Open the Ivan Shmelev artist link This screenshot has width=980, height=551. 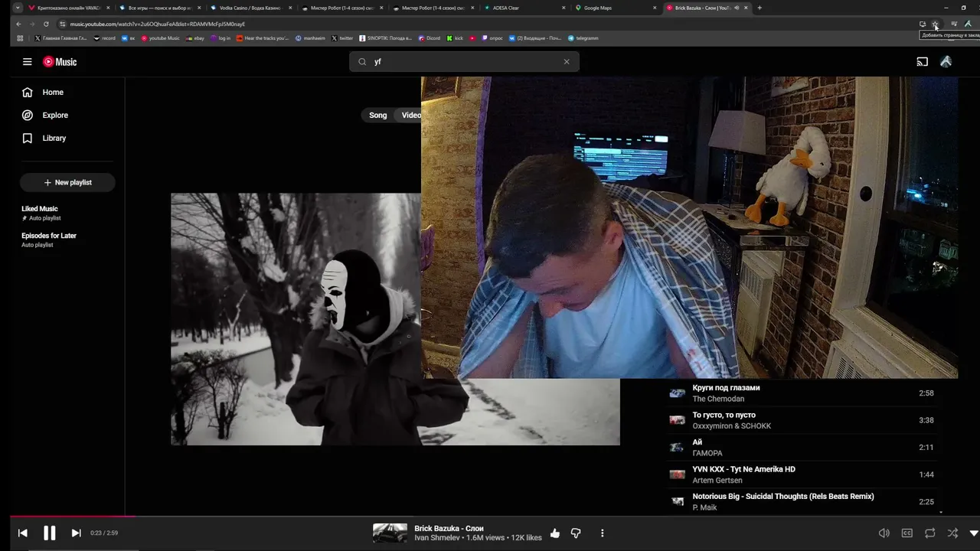click(439, 538)
